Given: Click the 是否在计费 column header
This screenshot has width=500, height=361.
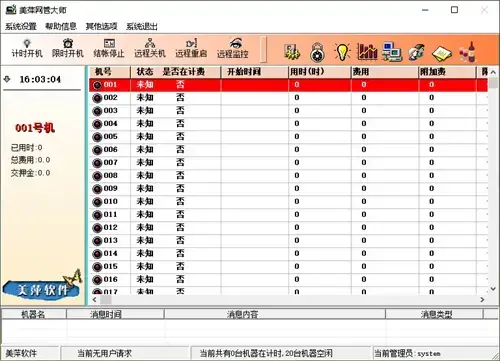Looking at the screenshot, I should click(183, 72).
